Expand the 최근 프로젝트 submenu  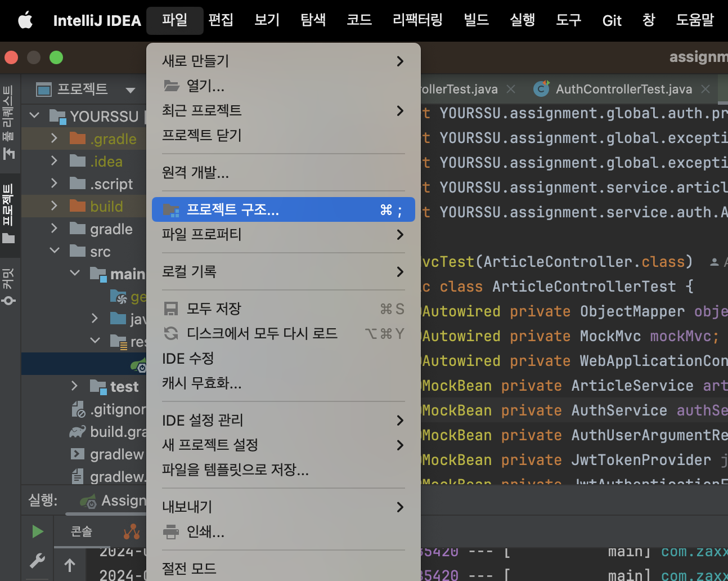click(x=284, y=110)
